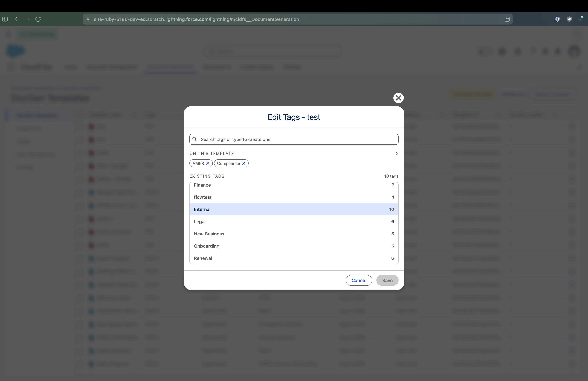
Task: Toggle the browser sidebar panel icon
Action: (x=5, y=19)
